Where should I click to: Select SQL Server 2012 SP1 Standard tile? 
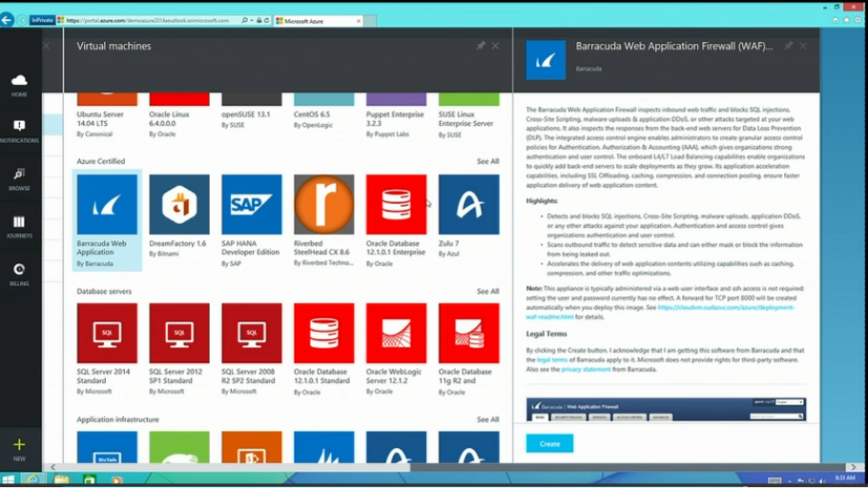coord(179,349)
